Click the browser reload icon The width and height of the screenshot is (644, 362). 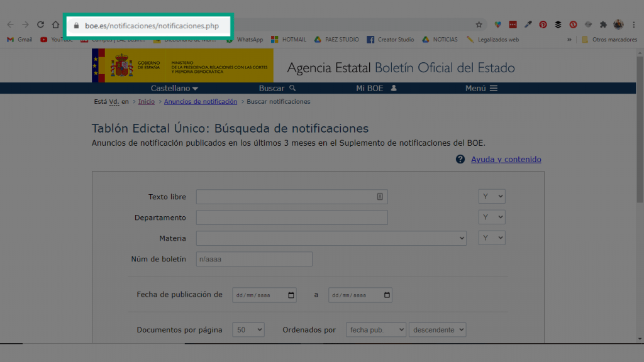click(40, 25)
